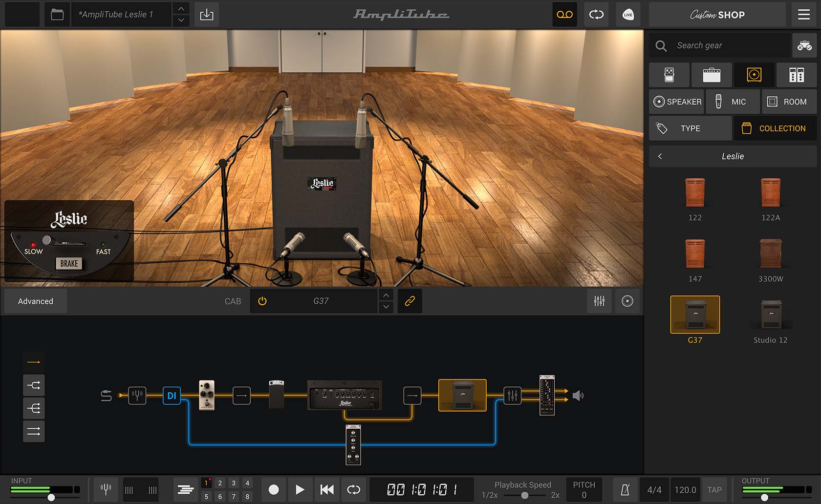The image size is (821, 504).
Task: Select the two-path split routing icon
Action: (34, 385)
